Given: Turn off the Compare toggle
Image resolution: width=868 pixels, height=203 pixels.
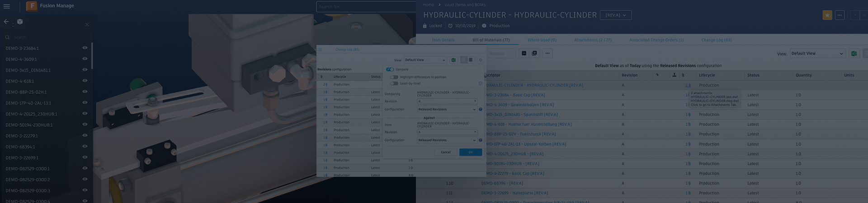Looking at the screenshot, I should pos(390,69).
